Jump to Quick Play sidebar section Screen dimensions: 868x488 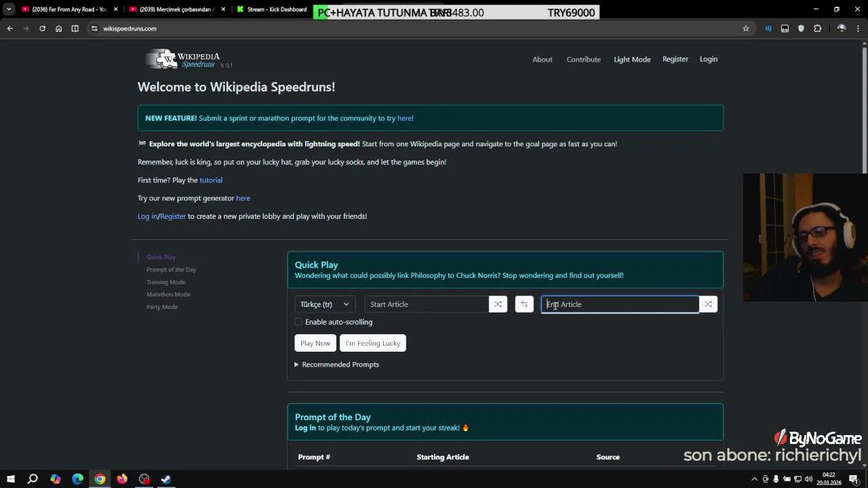[161, 258]
